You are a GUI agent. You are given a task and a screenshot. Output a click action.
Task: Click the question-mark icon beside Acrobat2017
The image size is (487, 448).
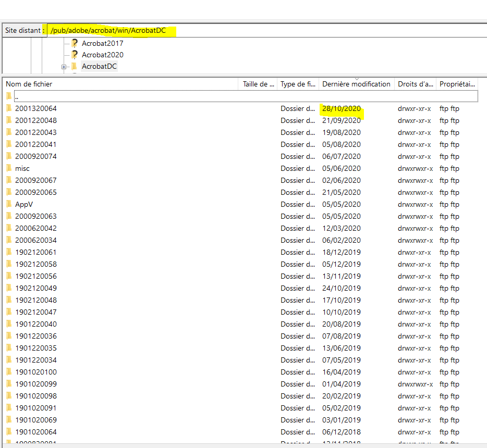pos(74,43)
